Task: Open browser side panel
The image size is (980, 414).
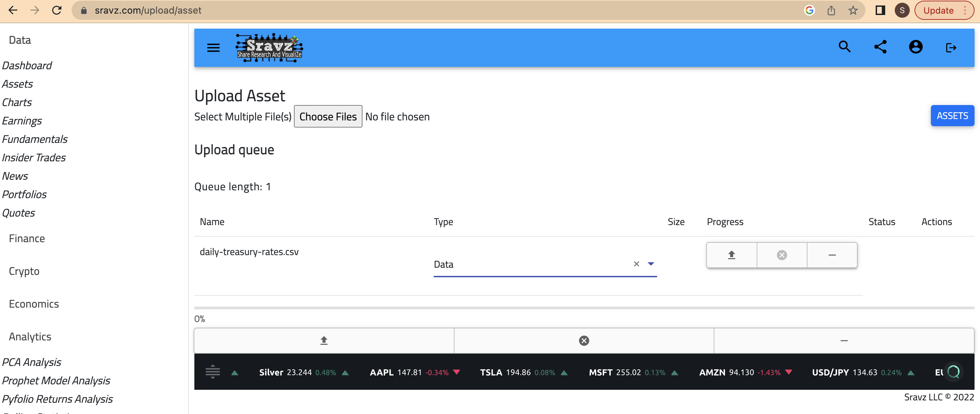Action: [880, 10]
